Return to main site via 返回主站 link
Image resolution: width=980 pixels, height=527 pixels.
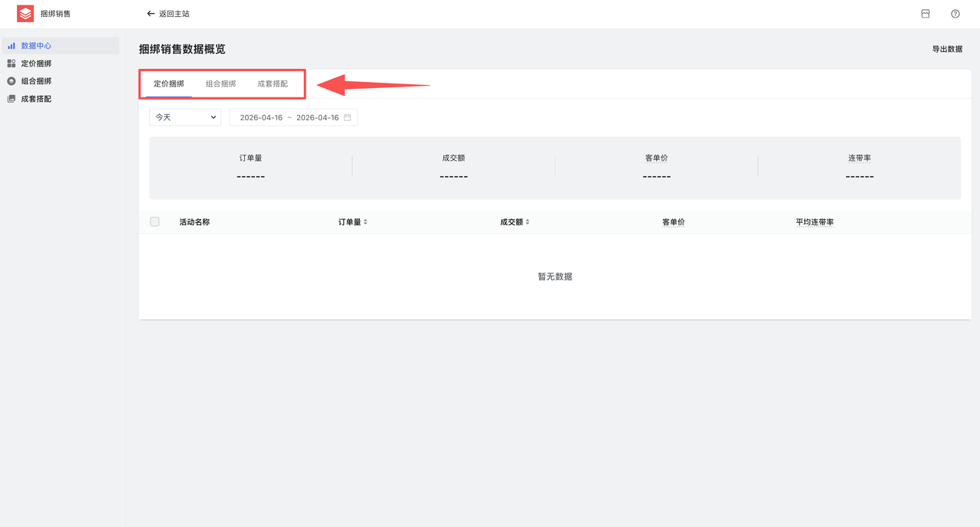click(x=175, y=13)
